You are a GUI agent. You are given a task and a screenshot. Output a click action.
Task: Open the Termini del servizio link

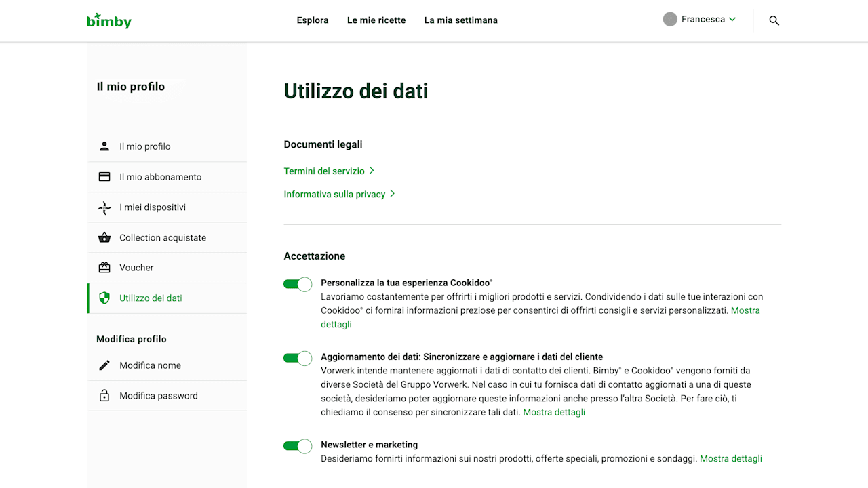click(324, 171)
